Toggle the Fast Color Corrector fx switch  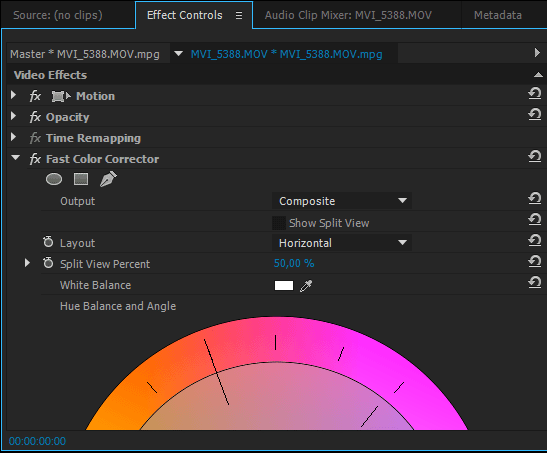35,159
